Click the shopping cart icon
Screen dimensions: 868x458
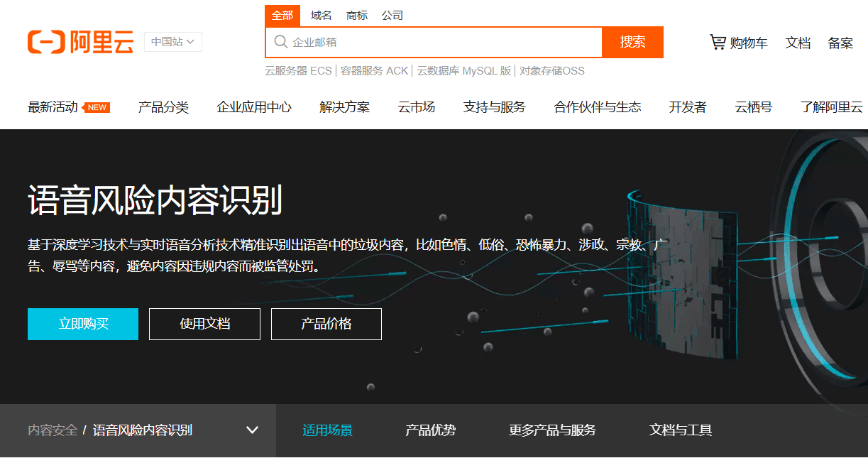[x=718, y=43]
